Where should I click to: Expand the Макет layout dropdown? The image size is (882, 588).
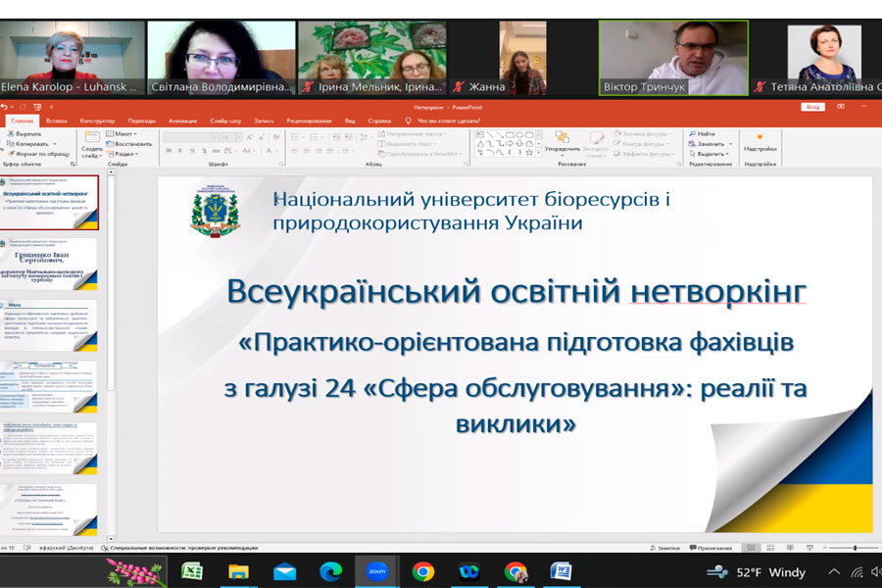(x=123, y=133)
